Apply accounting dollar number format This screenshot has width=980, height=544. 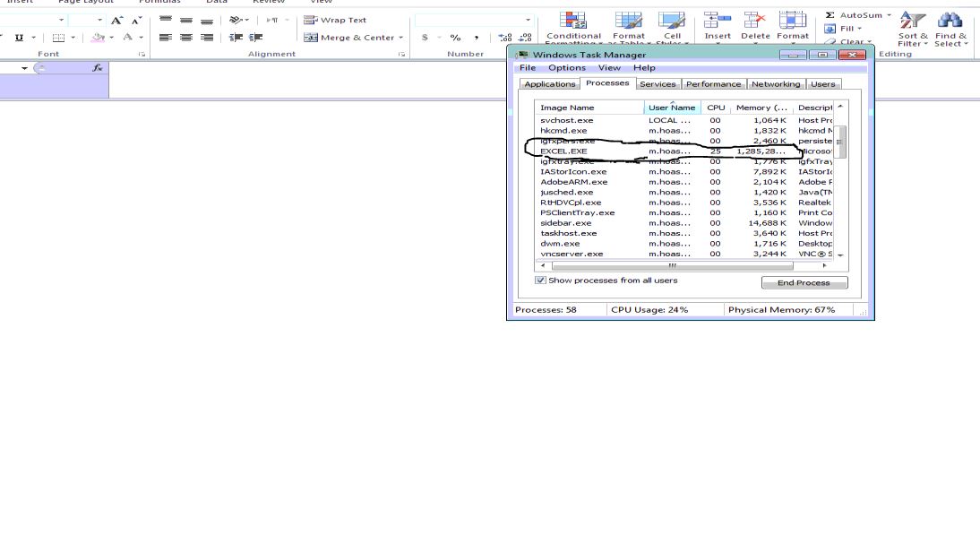click(x=425, y=38)
